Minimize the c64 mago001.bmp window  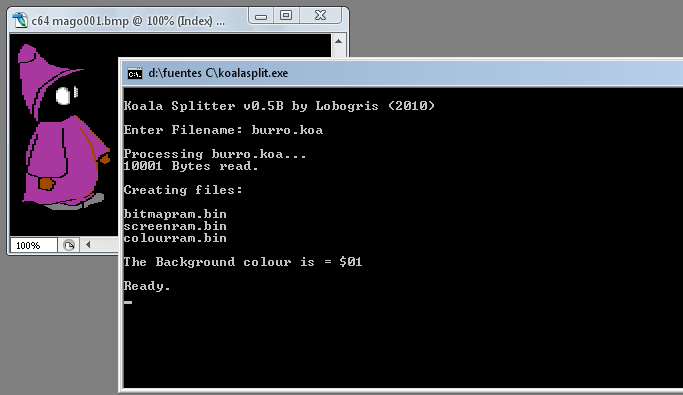click(x=261, y=16)
